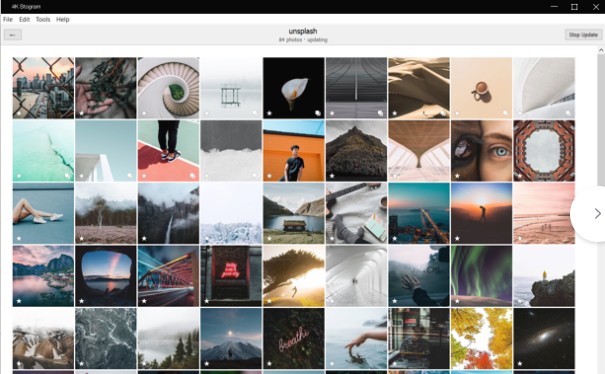605x374 pixels.
Task: Open the sunlit tree with person photo
Action: (x=294, y=276)
